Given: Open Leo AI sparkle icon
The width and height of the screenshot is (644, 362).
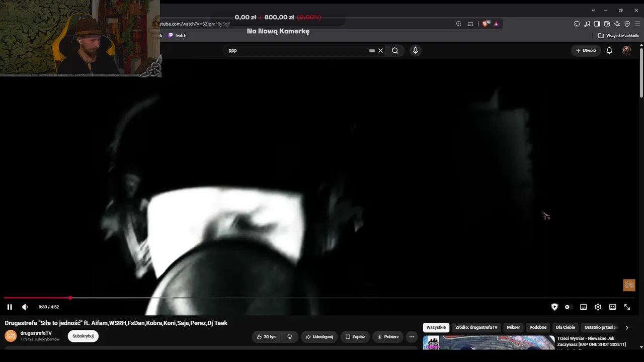Looking at the screenshot, I should point(617,24).
